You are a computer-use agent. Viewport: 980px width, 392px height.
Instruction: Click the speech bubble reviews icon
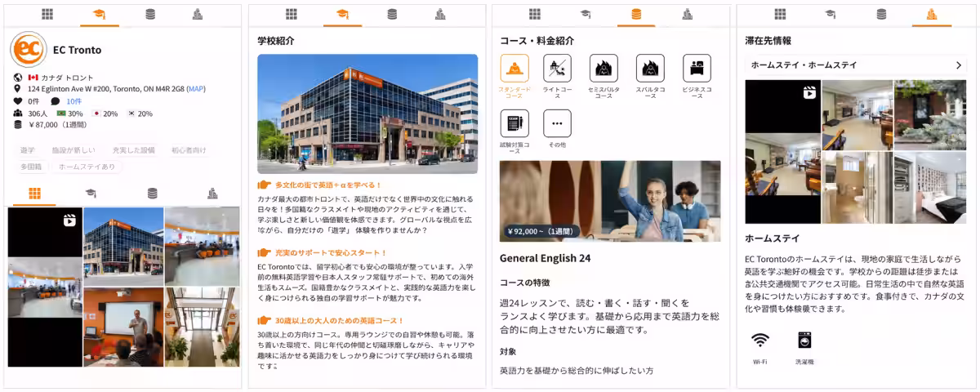(56, 101)
